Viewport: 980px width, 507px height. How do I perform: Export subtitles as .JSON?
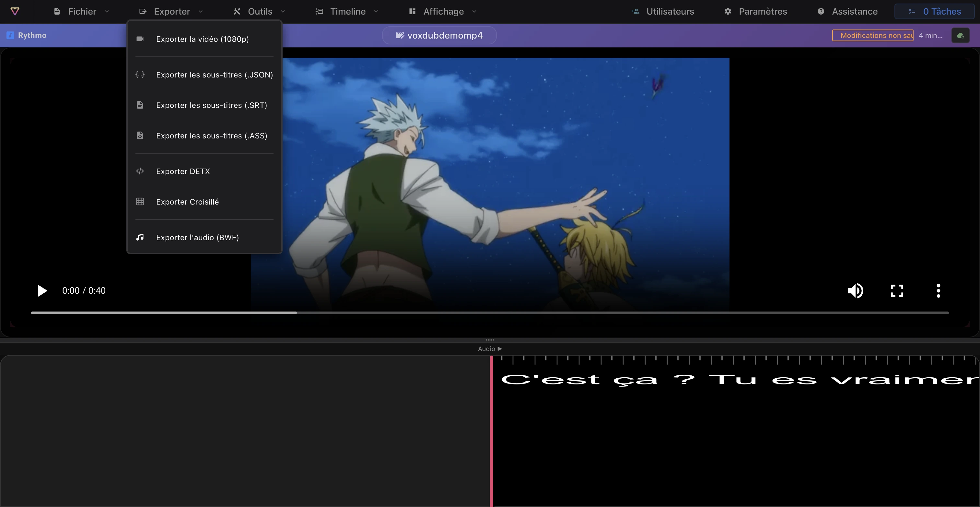204,75
